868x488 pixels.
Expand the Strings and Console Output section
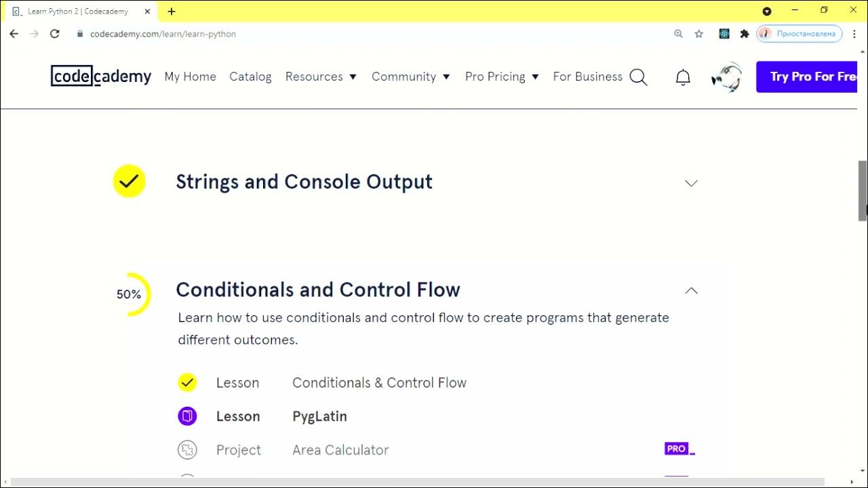(x=691, y=183)
